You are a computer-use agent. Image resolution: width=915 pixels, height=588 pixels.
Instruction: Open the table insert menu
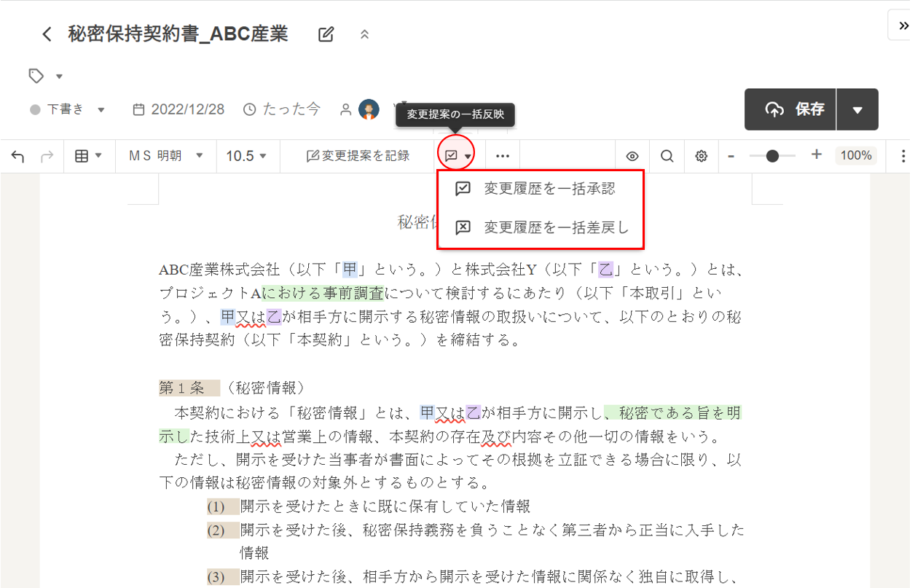89,156
